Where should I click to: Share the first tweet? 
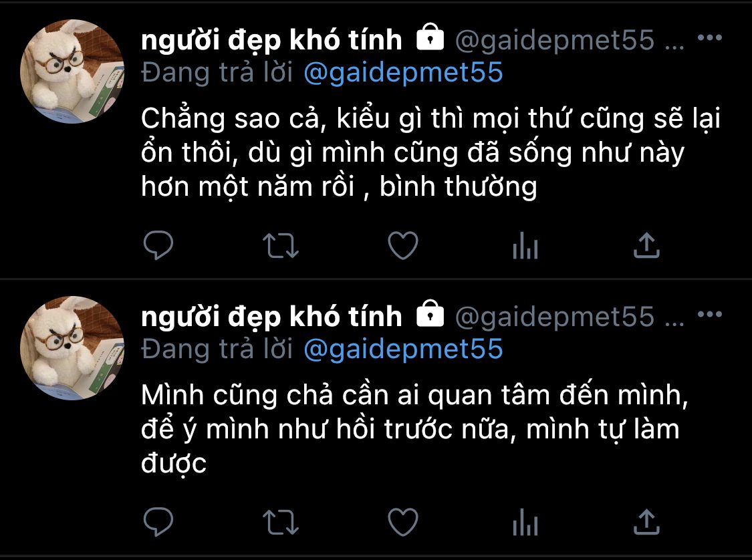click(x=647, y=245)
